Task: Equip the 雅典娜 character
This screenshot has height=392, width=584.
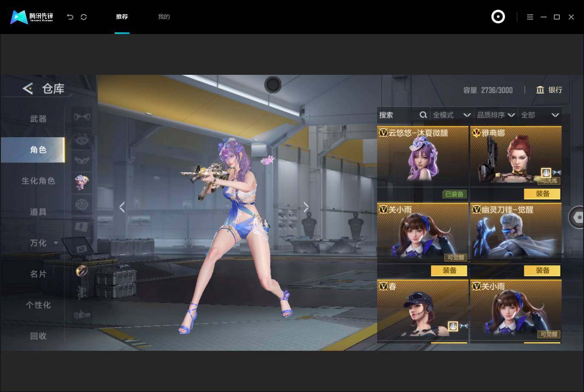Action: coord(542,194)
